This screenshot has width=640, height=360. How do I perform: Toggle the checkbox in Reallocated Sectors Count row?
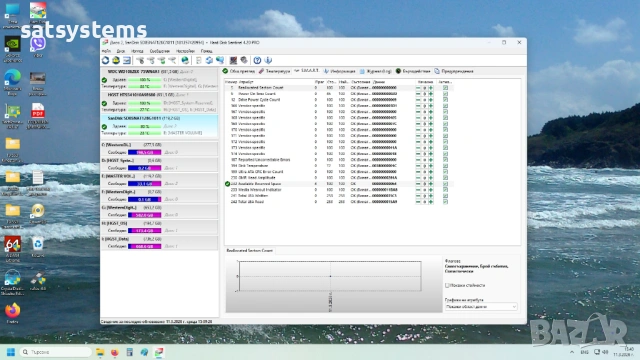coord(445,88)
